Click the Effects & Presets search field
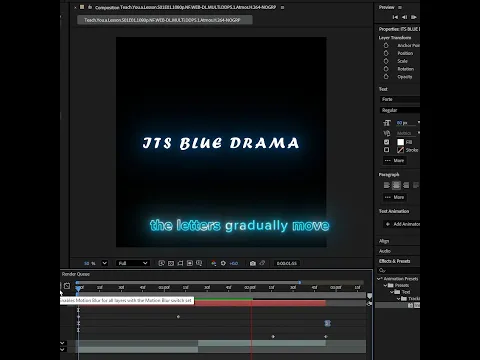The width and height of the screenshot is (480, 360). [x=399, y=270]
